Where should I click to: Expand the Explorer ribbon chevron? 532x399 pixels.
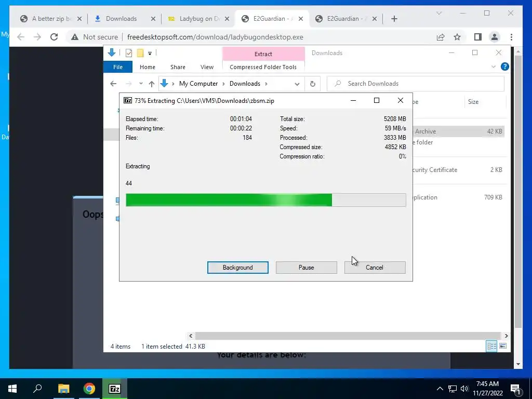point(494,67)
